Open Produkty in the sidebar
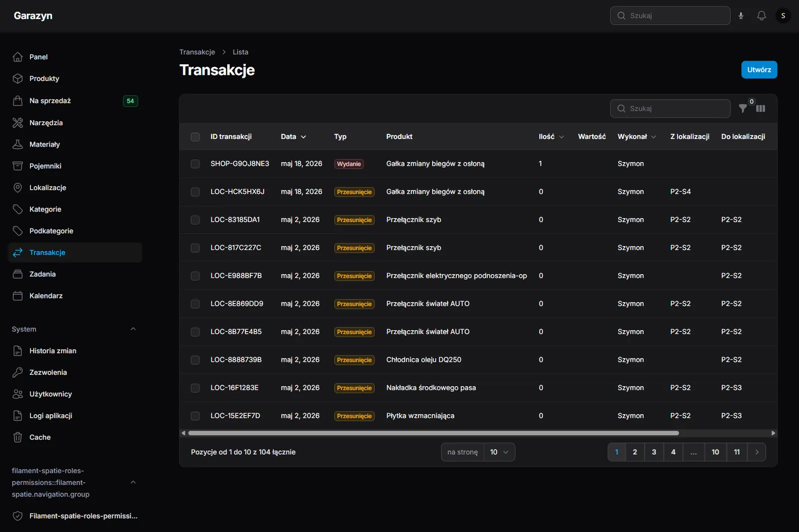Screen dimensions: 799x532 click(x=75, y=78)
